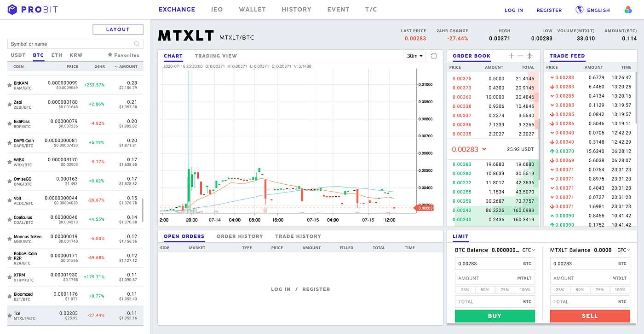The height and width of the screenshot is (334, 644).
Task: Select the ETH market tab
Action: (x=57, y=55)
